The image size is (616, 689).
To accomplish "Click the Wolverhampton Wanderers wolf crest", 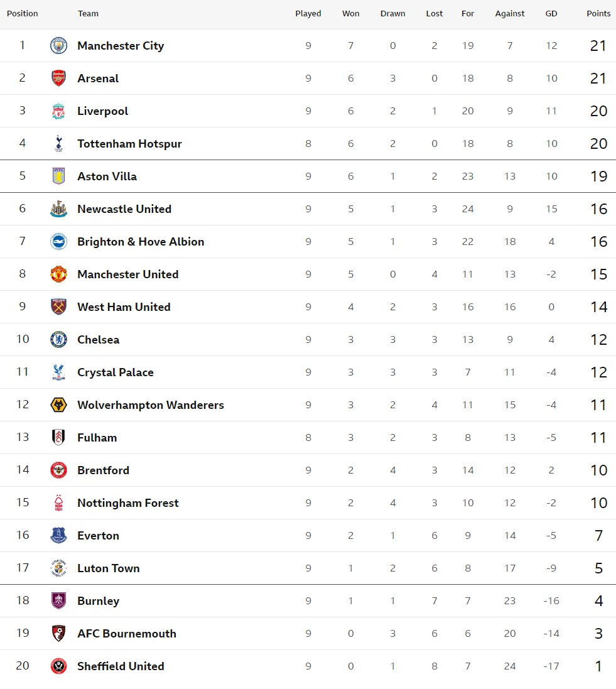I will click(x=58, y=405).
